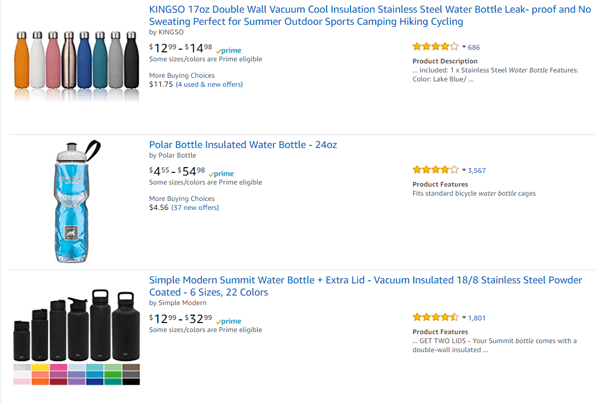This screenshot has height=405, width=600.
Task: Expand rating breakdown arrow beside 1,801 reviews
Action: tap(464, 317)
